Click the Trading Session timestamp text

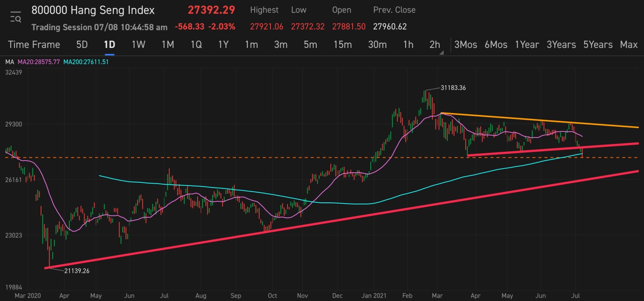[x=99, y=27]
